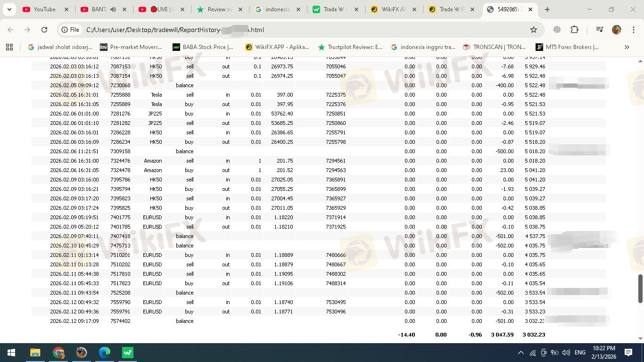Switch the ENG input language indicator
The width and height of the screenshot is (644, 362).
click(x=580, y=353)
